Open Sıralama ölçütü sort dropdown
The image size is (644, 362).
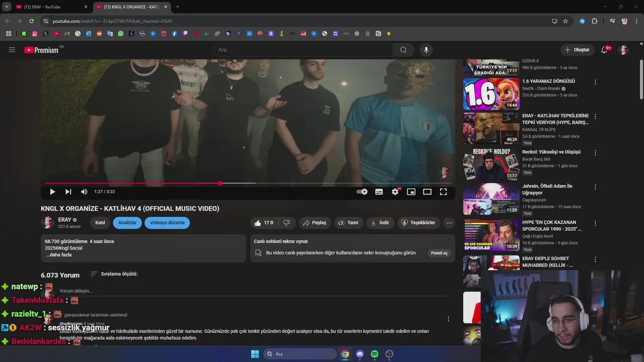click(114, 274)
